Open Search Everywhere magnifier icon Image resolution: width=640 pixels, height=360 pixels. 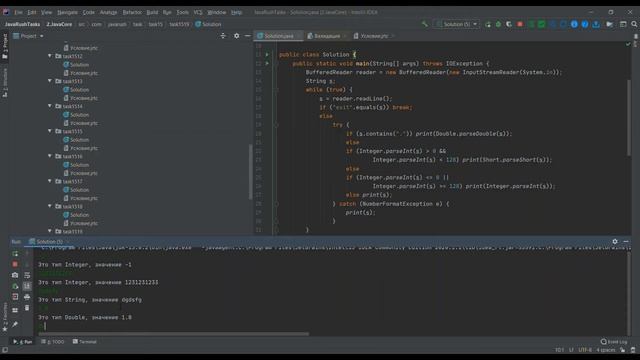634,24
